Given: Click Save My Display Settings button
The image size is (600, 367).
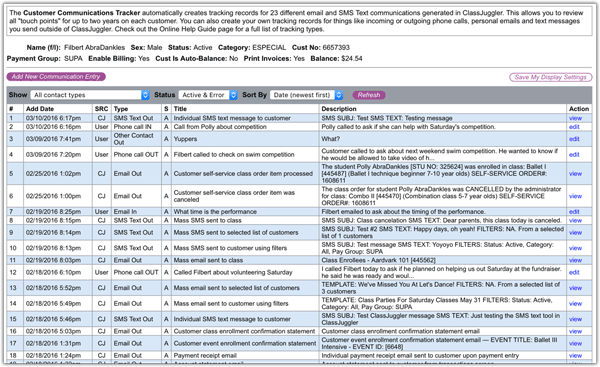Looking at the screenshot, I should (550, 77).
